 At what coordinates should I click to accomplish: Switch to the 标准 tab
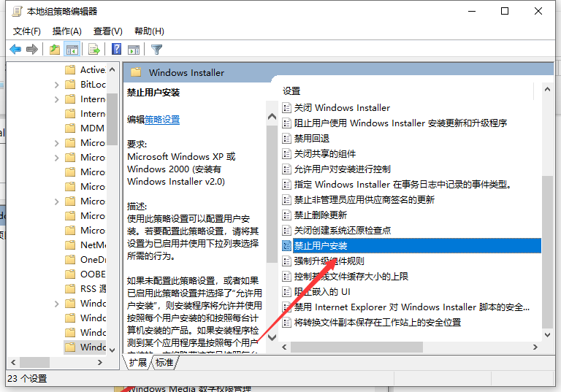(164, 362)
